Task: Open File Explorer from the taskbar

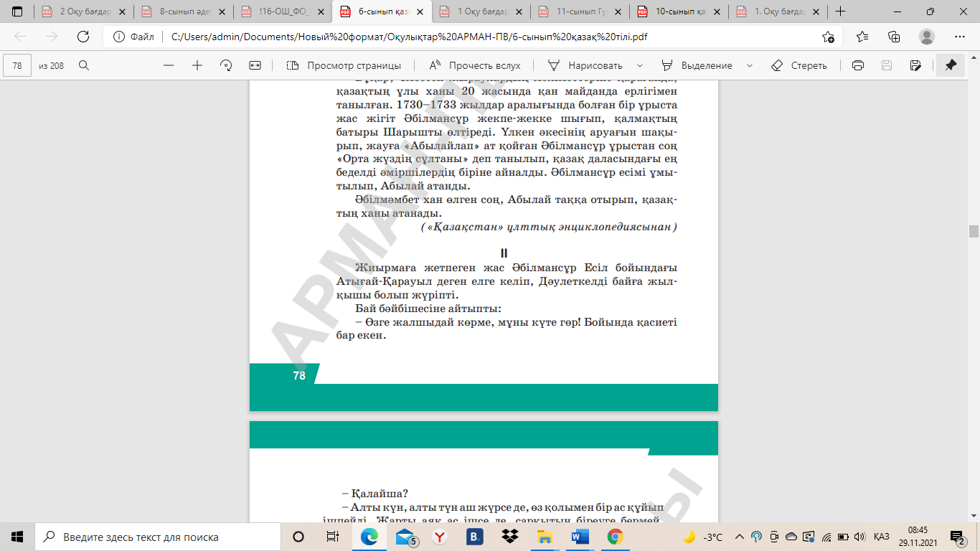Action: tap(545, 537)
